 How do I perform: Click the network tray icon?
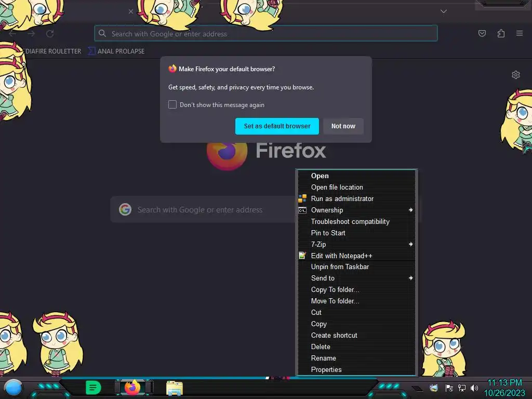click(462, 388)
